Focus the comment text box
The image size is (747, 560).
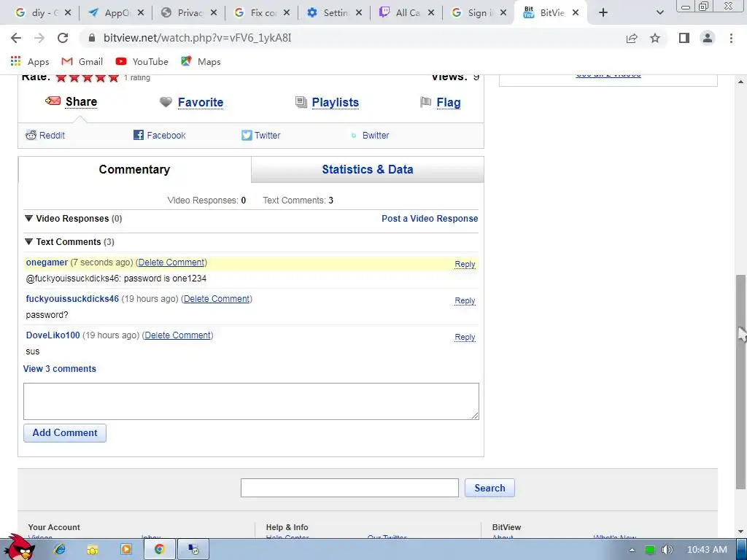[251, 402]
